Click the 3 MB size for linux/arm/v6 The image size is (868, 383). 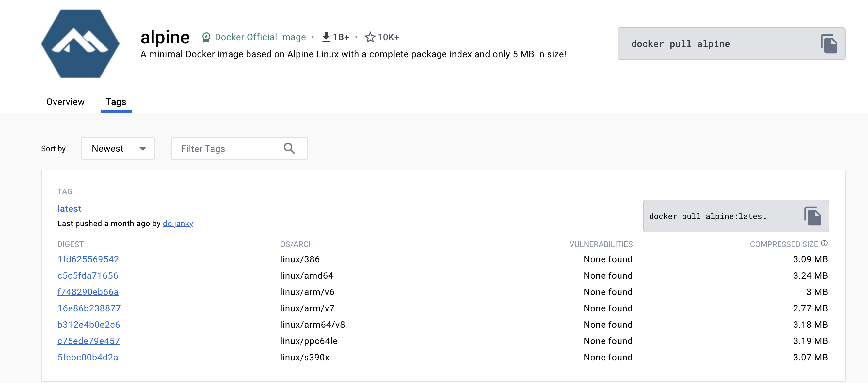pyautogui.click(x=817, y=292)
